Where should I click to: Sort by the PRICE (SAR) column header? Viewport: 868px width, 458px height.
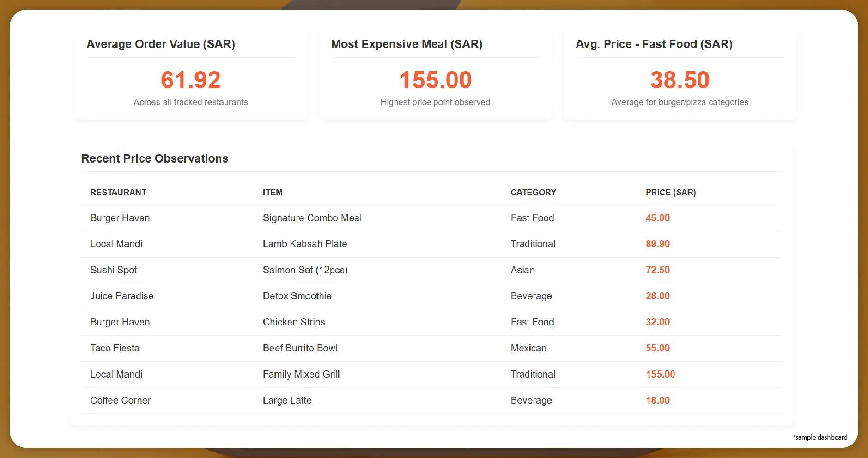point(670,192)
